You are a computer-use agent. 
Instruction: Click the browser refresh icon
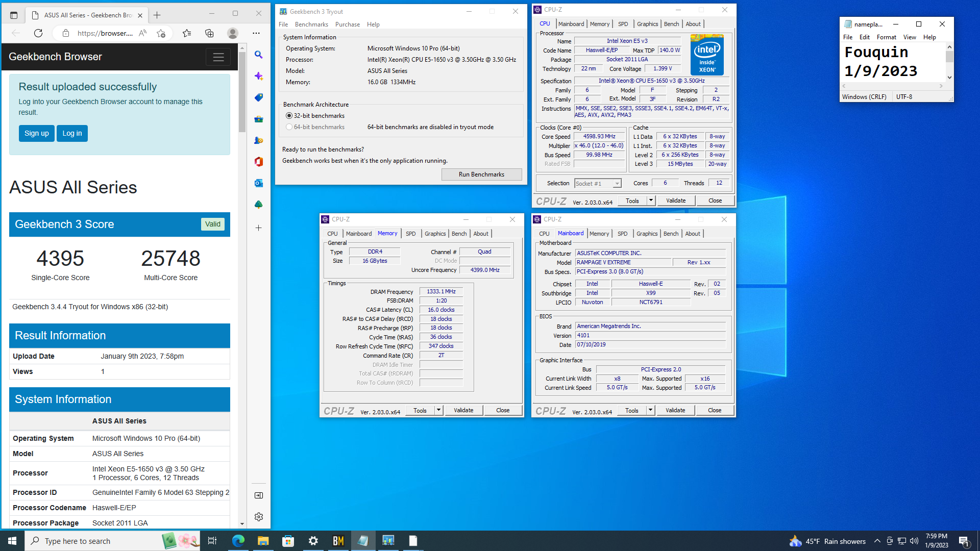(x=38, y=33)
